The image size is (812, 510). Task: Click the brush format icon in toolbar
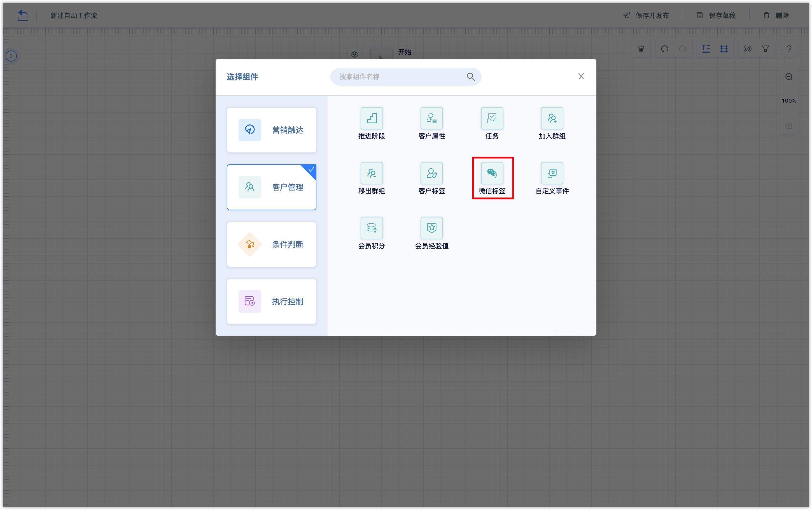point(641,49)
